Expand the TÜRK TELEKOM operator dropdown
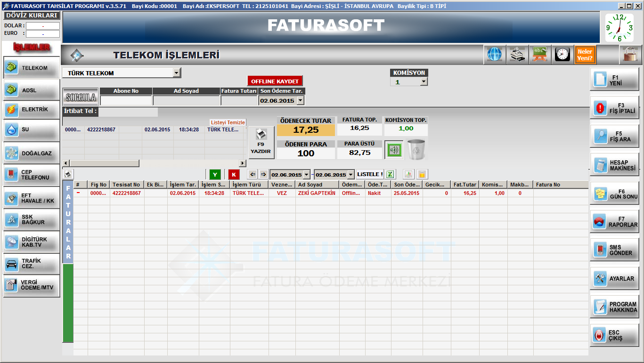 [177, 73]
